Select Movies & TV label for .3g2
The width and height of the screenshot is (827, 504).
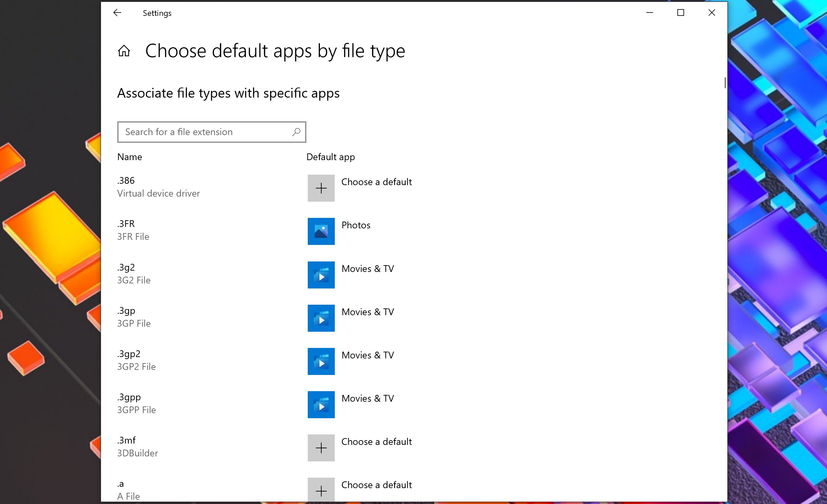coord(368,269)
